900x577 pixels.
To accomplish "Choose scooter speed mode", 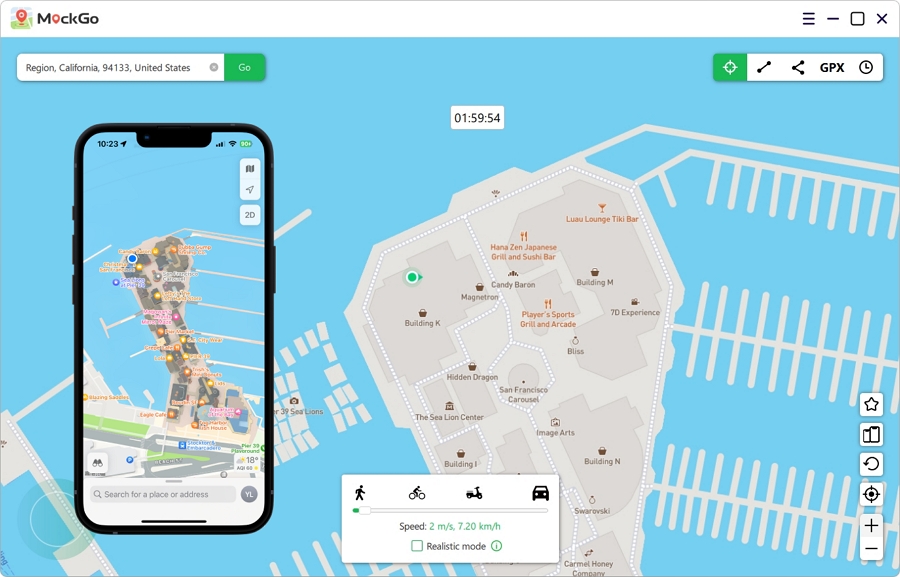I will click(474, 493).
